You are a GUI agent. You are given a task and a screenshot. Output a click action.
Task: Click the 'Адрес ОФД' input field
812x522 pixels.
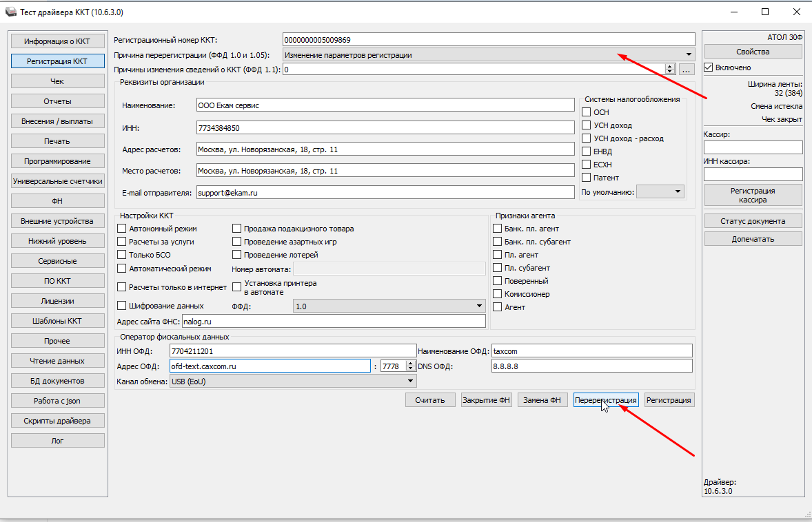pyautogui.click(x=270, y=366)
